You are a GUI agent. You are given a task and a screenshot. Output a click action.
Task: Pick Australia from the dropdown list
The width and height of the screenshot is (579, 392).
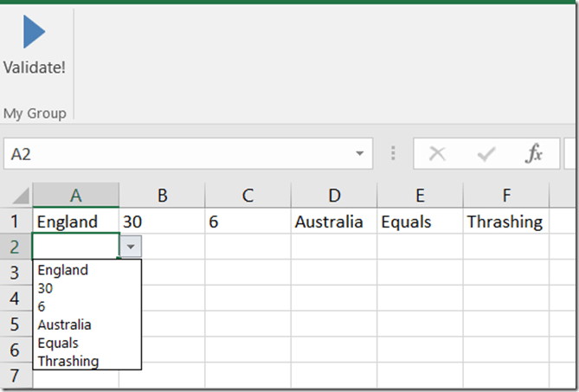coord(65,325)
